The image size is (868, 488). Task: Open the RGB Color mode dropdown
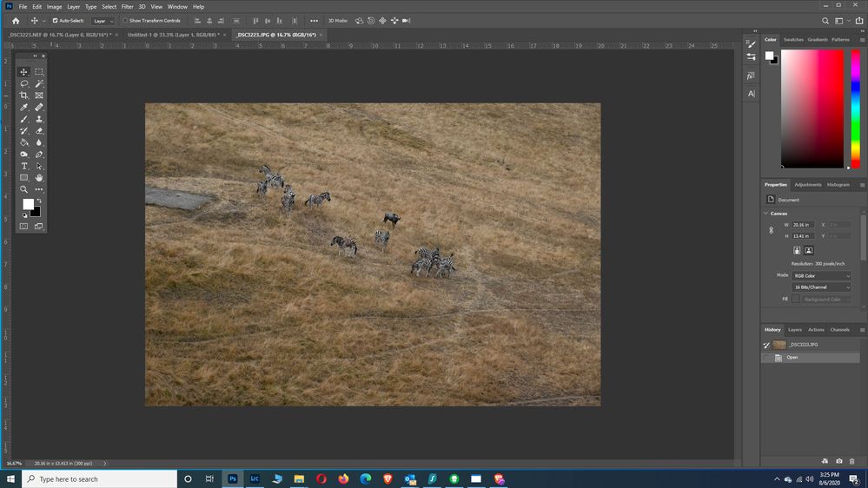click(x=821, y=276)
